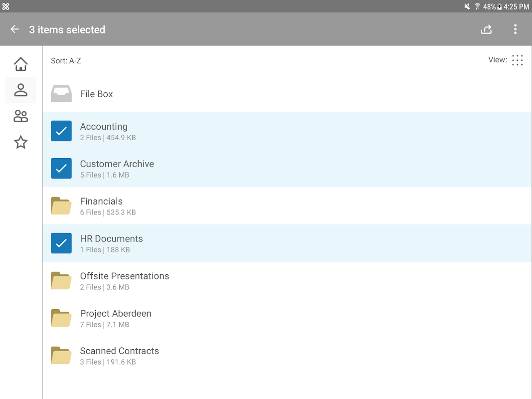
Task: Tap the share icon in top bar
Action: point(486,29)
